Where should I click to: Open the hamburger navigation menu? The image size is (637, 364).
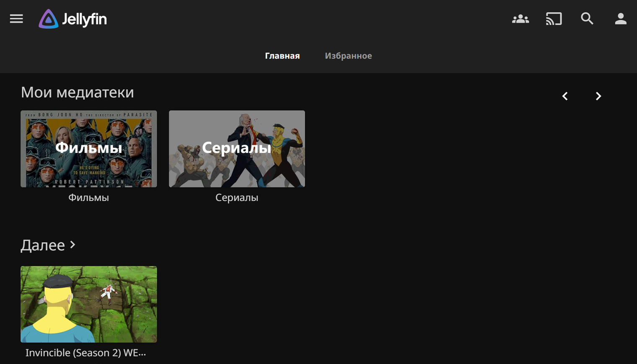tap(16, 19)
